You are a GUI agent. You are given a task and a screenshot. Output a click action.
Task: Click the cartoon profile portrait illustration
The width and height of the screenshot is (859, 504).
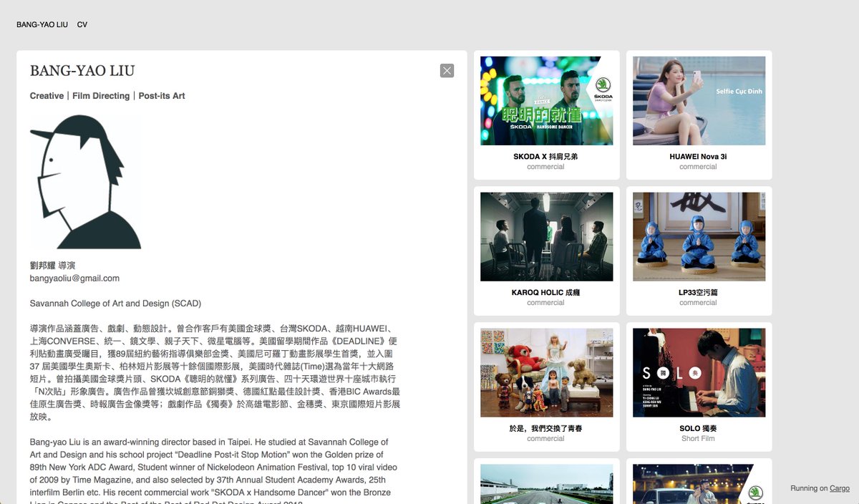point(85,182)
